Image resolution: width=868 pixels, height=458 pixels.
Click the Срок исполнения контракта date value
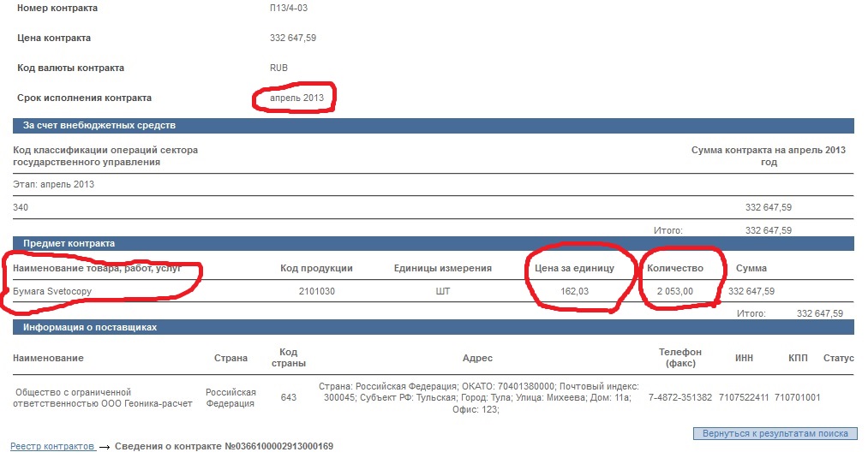click(296, 98)
